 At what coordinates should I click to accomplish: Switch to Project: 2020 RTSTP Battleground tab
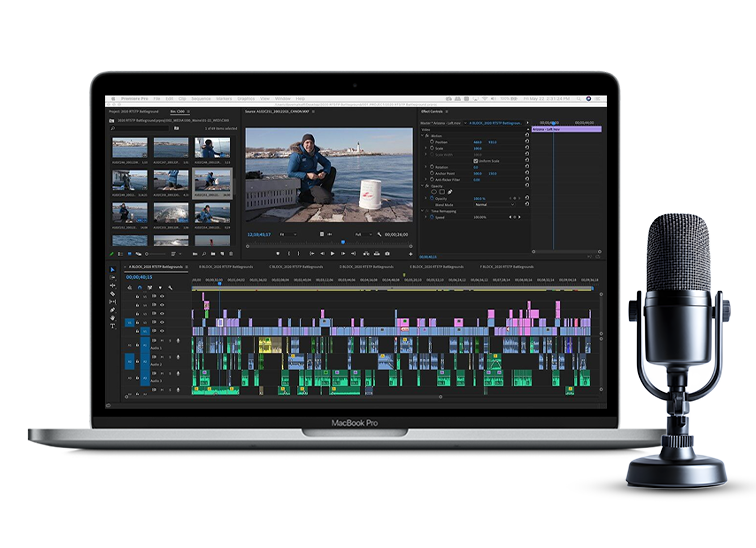pyautogui.click(x=134, y=111)
